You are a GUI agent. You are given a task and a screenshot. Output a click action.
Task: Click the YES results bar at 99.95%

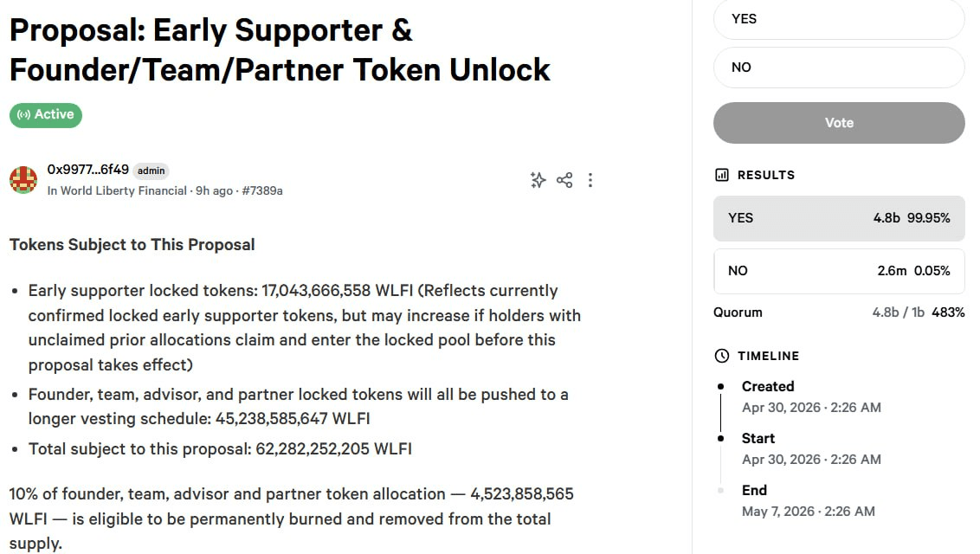838,218
